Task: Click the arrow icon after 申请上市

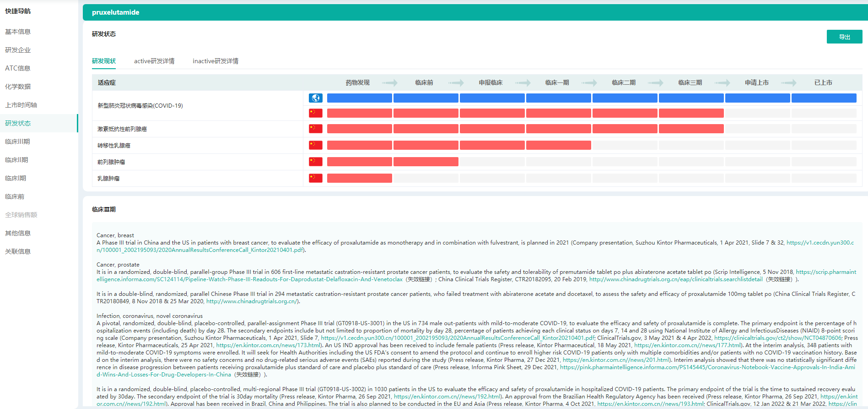Action: 789,83
